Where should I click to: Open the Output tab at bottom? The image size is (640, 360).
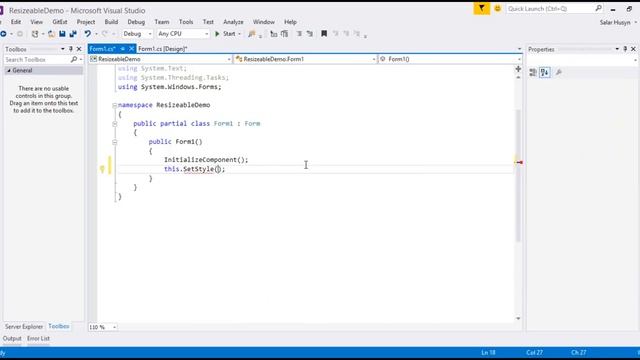(x=12, y=338)
